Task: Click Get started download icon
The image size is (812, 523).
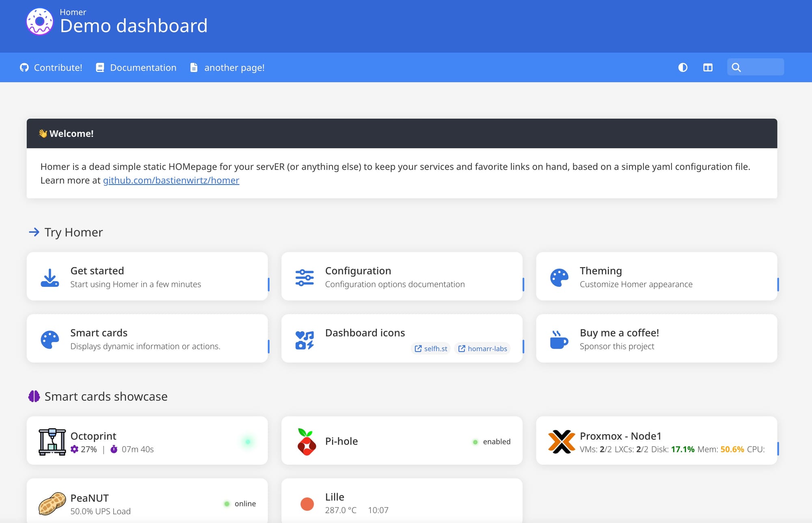Action: pyautogui.click(x=50, y=278)
